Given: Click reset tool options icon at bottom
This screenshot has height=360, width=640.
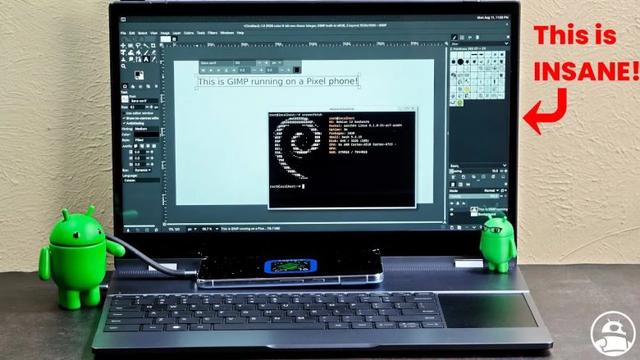Looking at the screenshot, I should (x=156, y=230).
